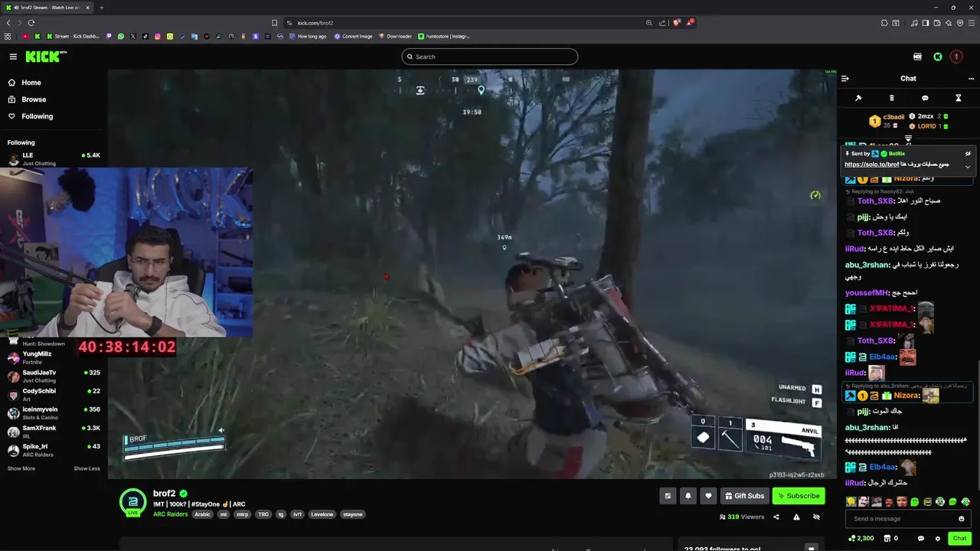Open the browser extensions puzzle icon
The image size is (980, 551).
(x=884, y=23)
